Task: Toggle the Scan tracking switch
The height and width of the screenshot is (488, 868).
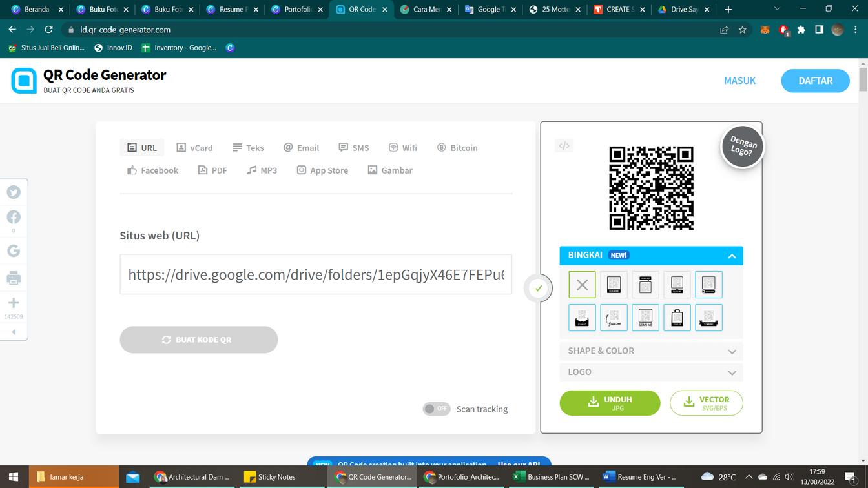Action: coord(437,409)
